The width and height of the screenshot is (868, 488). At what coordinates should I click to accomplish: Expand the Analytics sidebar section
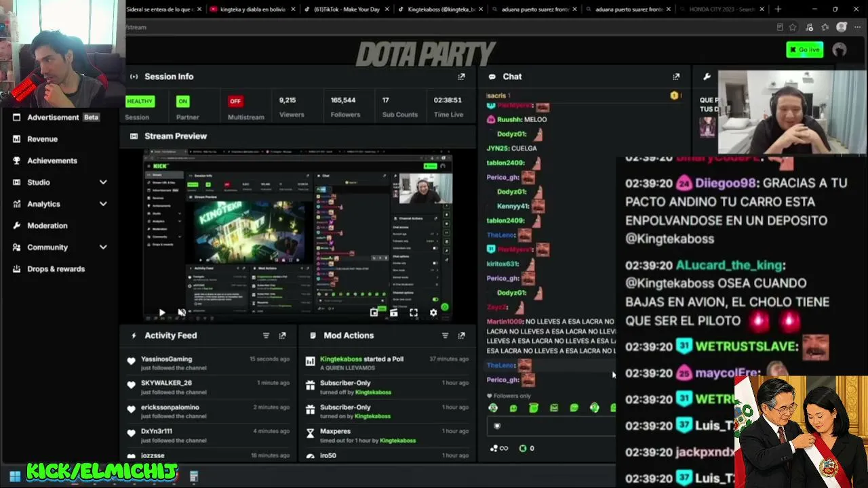click(x=103, y=204)
